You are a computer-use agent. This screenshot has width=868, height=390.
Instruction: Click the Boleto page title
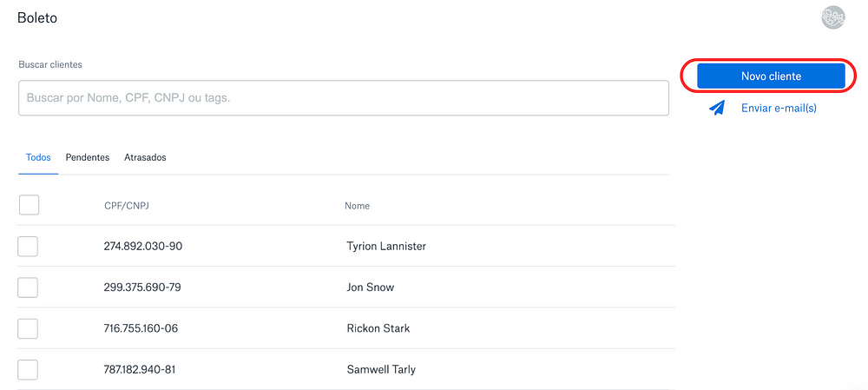point(37,17)
